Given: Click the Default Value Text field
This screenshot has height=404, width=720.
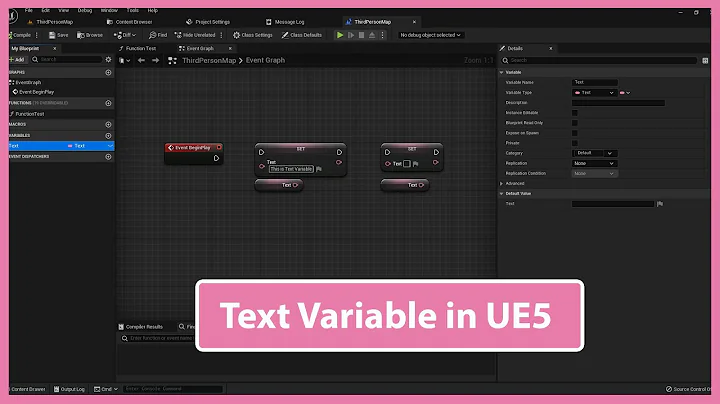Looking at the screenshot, I should [613, 204].
